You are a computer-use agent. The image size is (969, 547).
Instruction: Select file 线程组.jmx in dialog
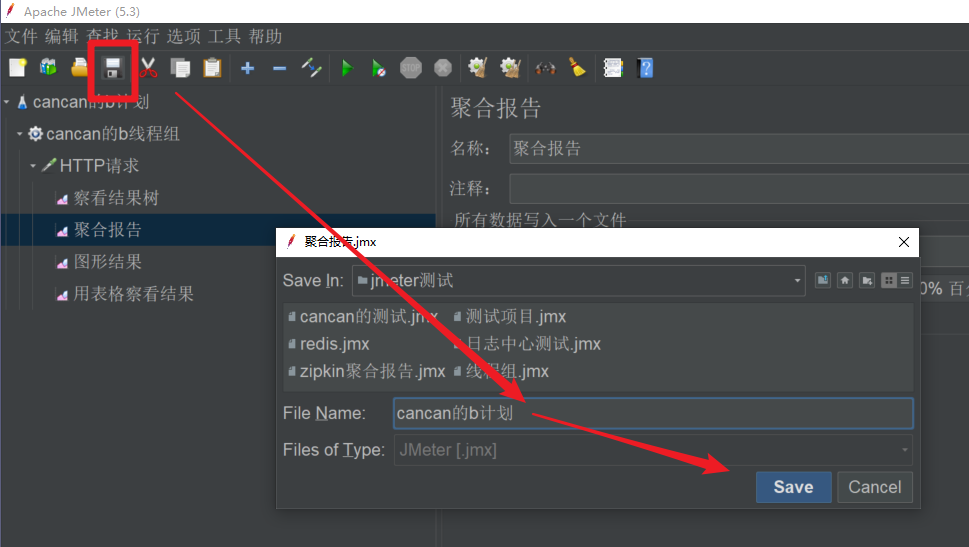click(501, 371)
